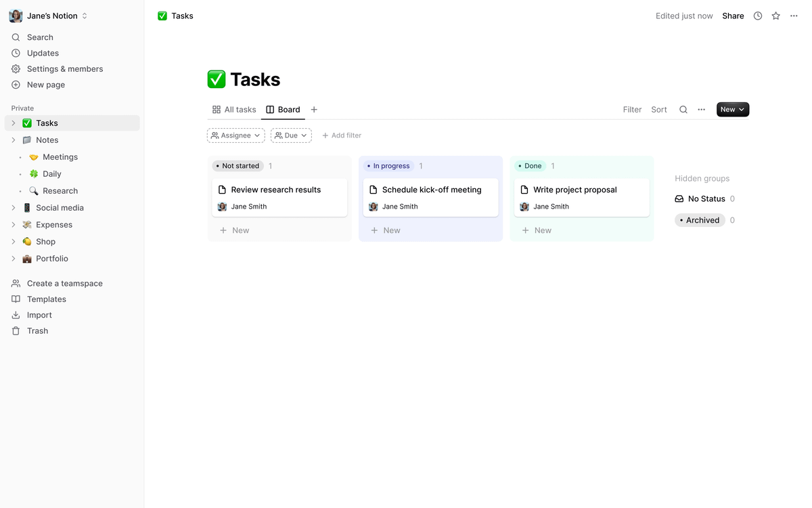Switch to the All tasks tab
The height and width of the screenshot is (508, 812).
point(234,110)
